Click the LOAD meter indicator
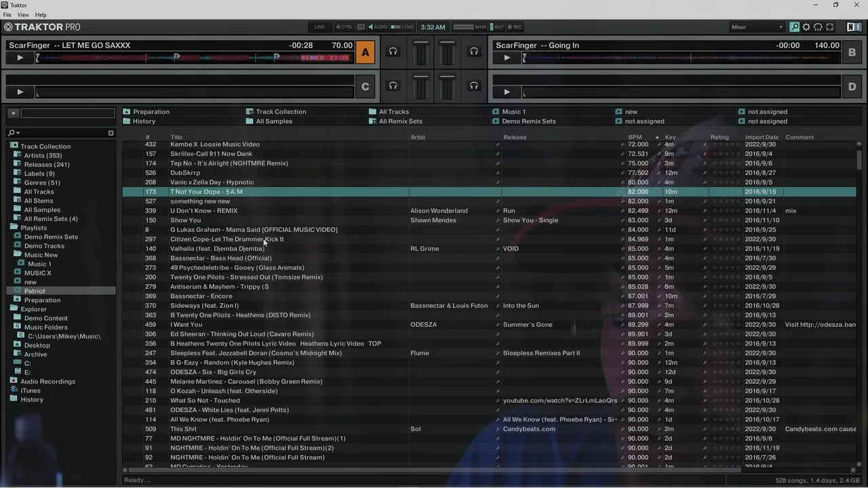Viewport: 868px width, 488px height. pyautogui.click(x=403, y=27)
